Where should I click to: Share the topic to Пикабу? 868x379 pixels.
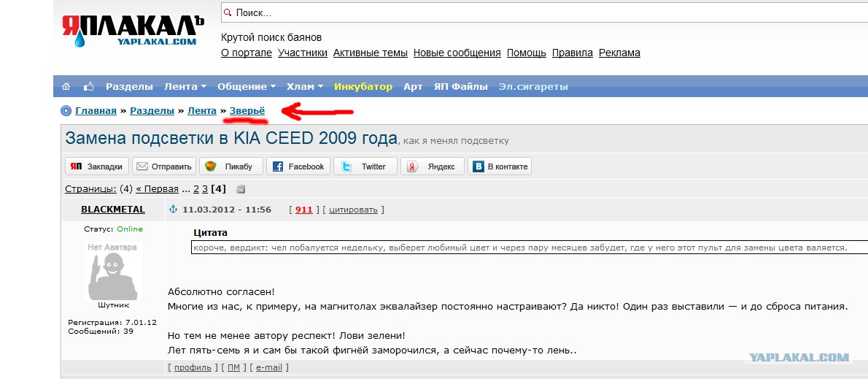231,166
